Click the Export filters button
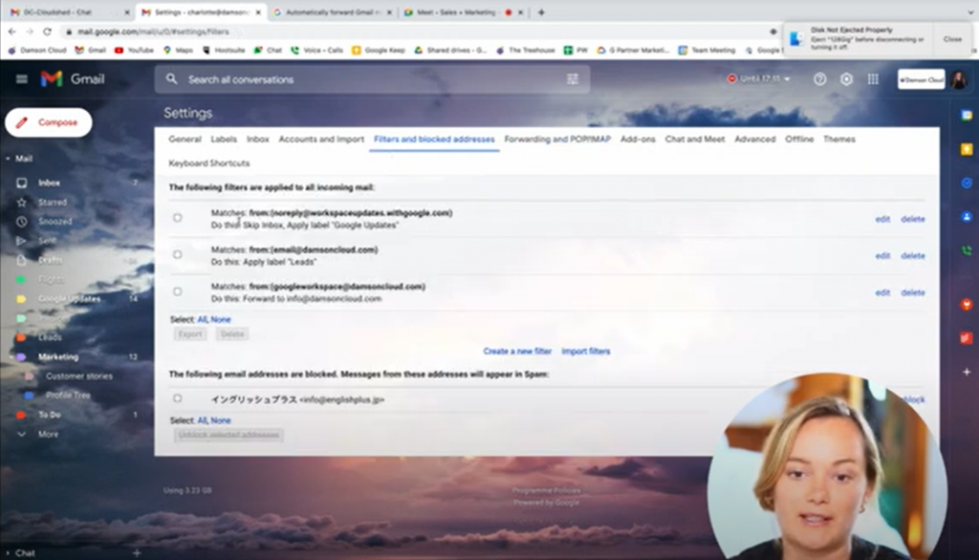The width and height of the screenshot is (979, 560). pyautogui.click(x=190, y=334)
